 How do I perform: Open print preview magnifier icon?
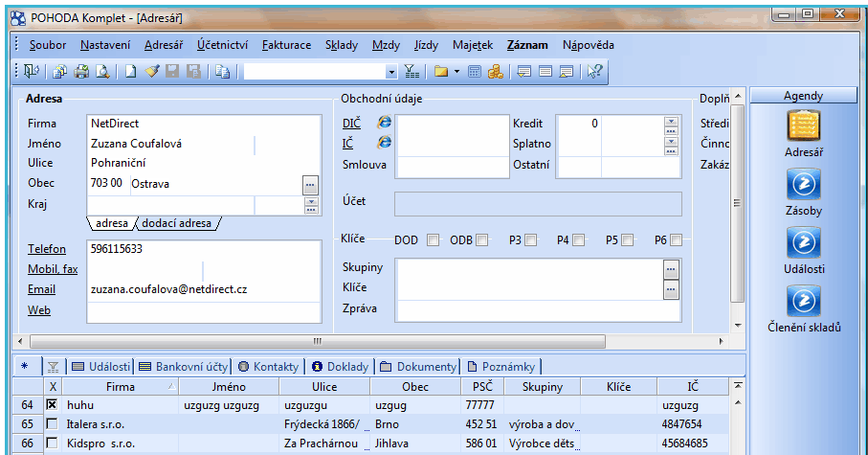102,72
